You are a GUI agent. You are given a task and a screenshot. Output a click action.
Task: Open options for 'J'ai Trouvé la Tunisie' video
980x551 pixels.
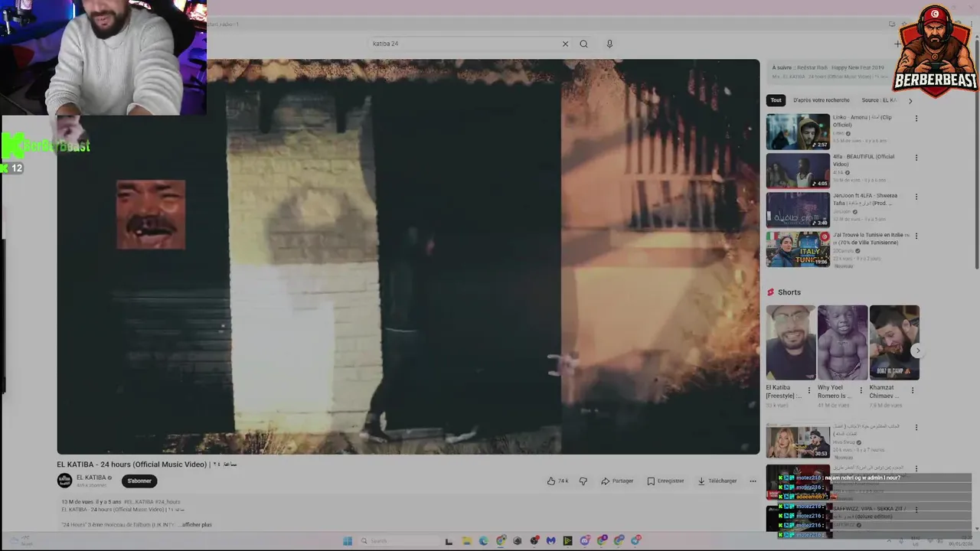916,236
